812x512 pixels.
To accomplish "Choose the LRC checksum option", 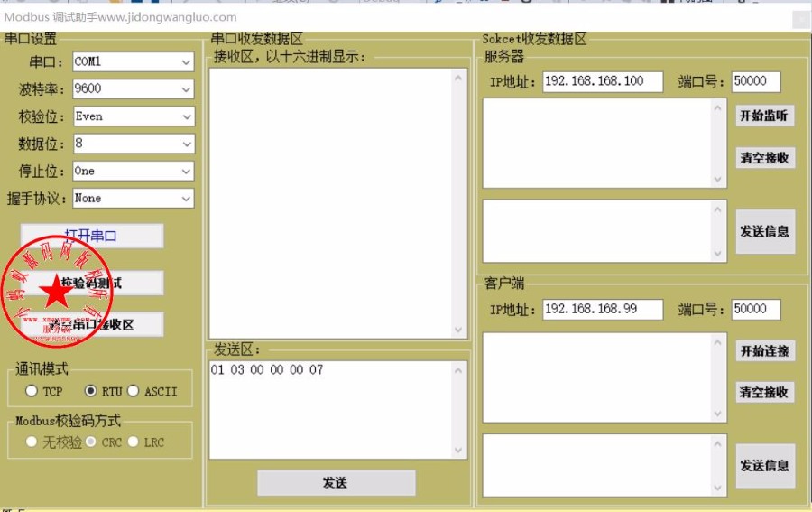I will tap(134, 442).
